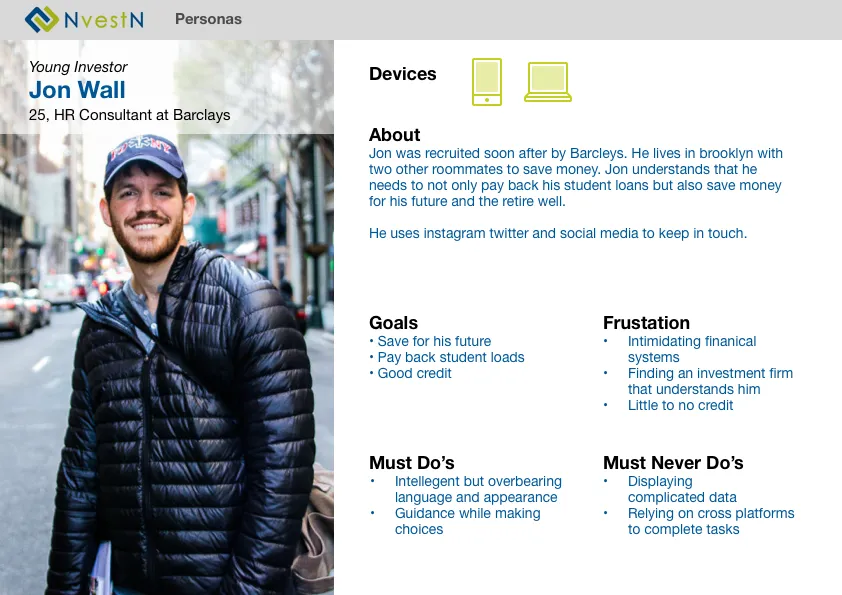
Task: Click the tablet device icon
Action: [487, 82]
